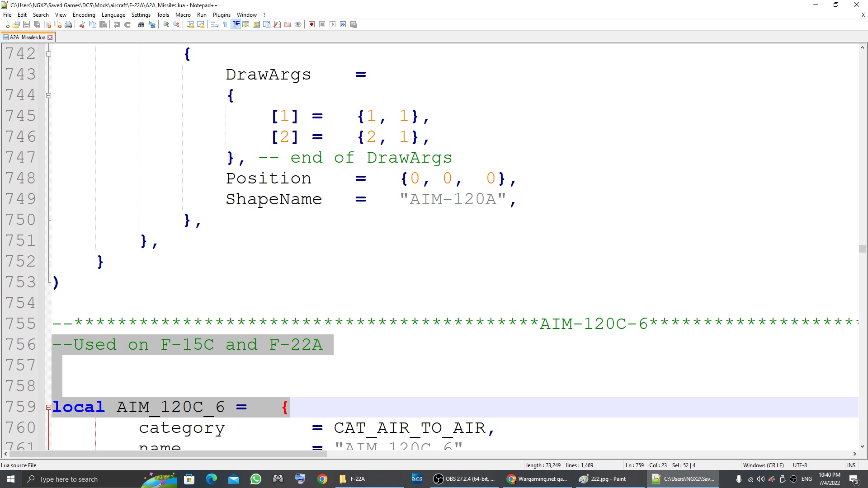Start macro recording with the red dot

(x=311, y=24)
